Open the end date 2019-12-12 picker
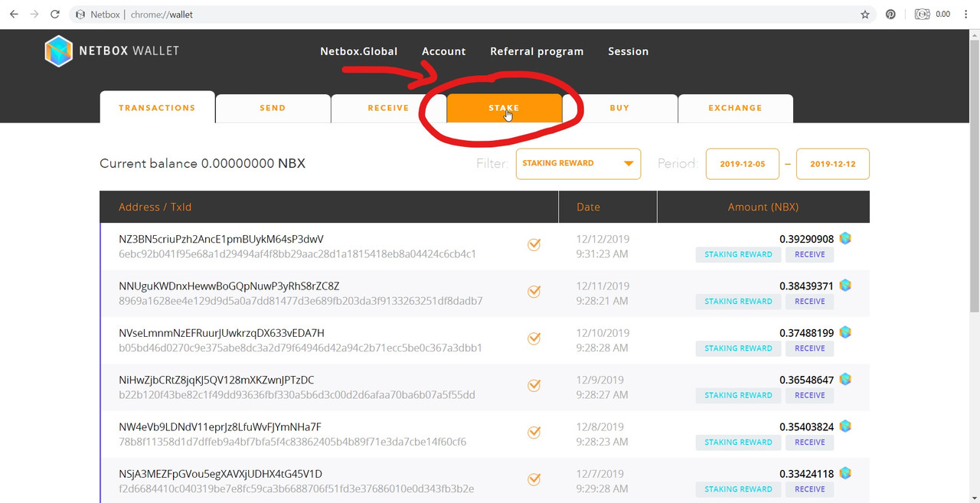Viewport: 980px width, 503px height. coord(833,164)
